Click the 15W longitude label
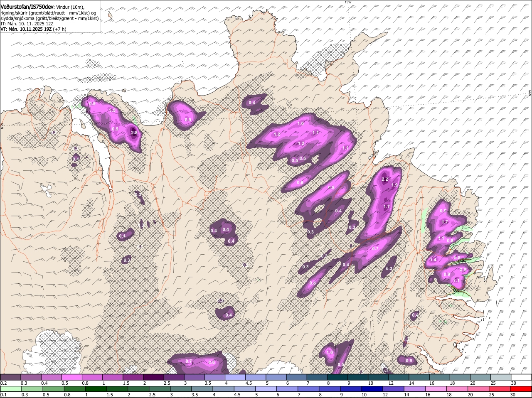Viewport: 532px width, 398px height. 348,2
